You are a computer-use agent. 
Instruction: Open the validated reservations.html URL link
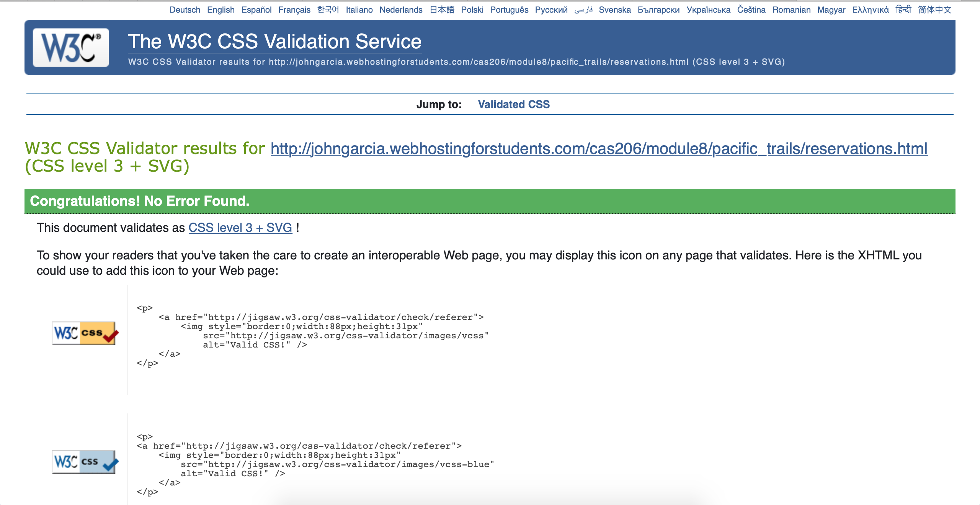point(599,149)
